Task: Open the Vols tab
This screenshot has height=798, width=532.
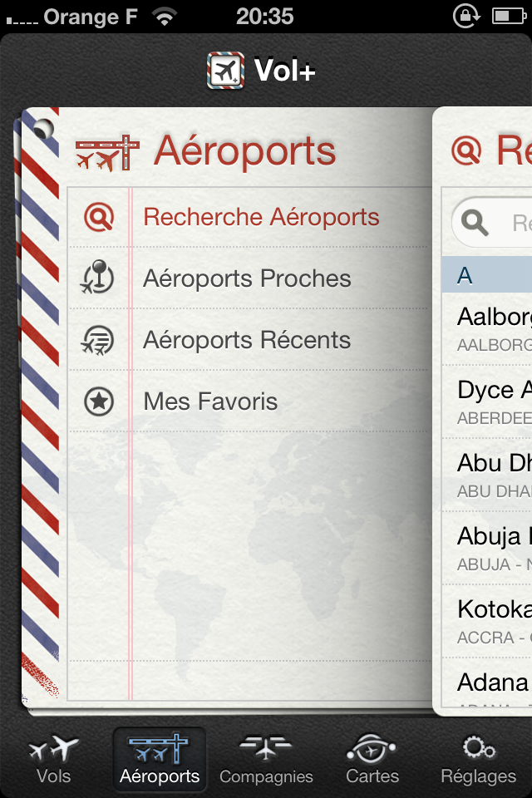Action: point(54,760)
